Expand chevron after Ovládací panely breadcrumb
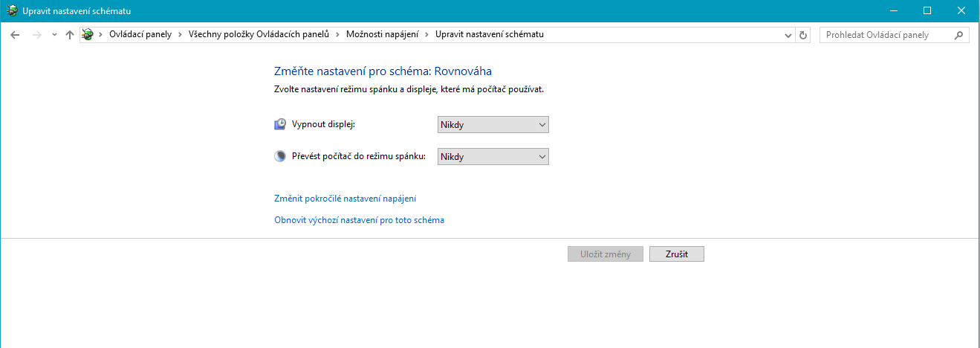 [180, 35]
